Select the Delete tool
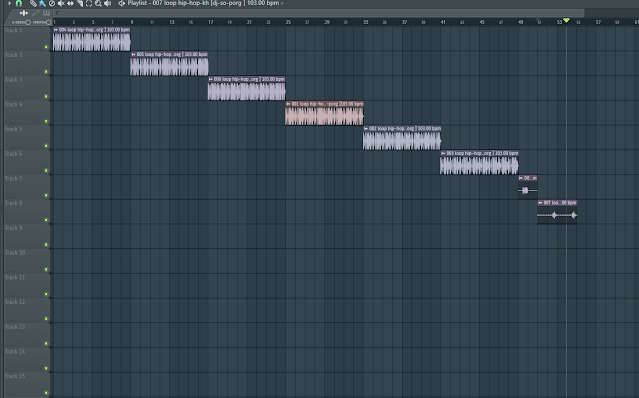This screenshot has height=398, width=639. [52, 3]
